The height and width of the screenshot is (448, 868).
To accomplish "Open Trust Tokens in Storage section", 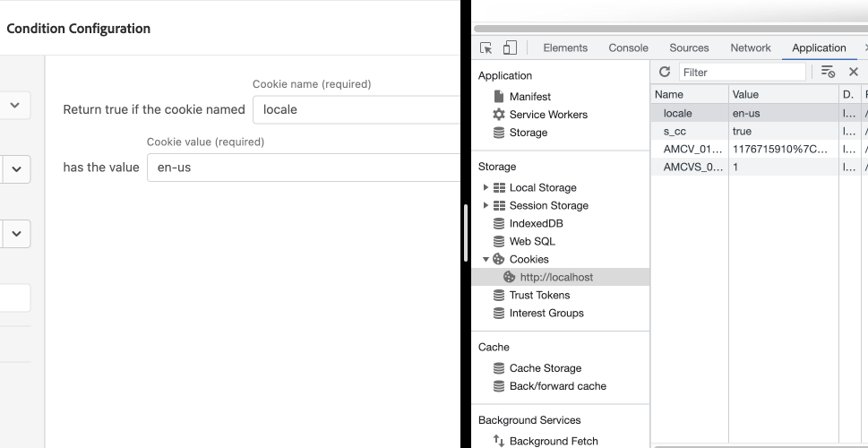I will pos(539,295).
